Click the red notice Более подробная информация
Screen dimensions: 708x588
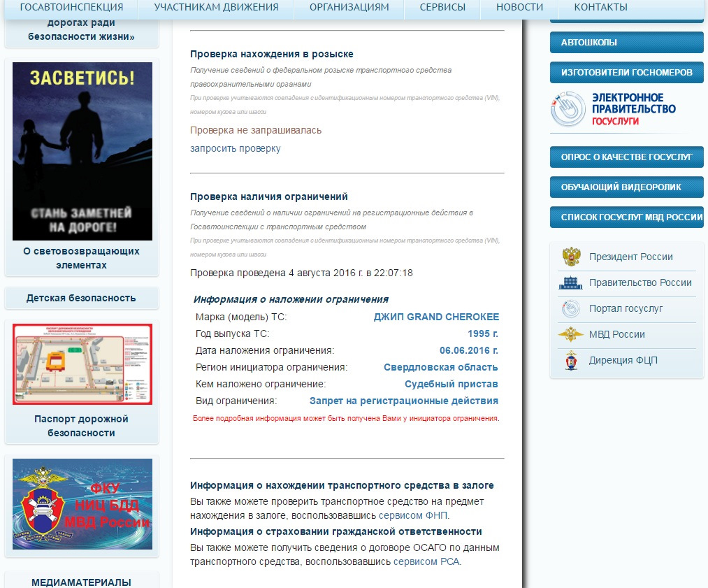(x=346, y=418)
